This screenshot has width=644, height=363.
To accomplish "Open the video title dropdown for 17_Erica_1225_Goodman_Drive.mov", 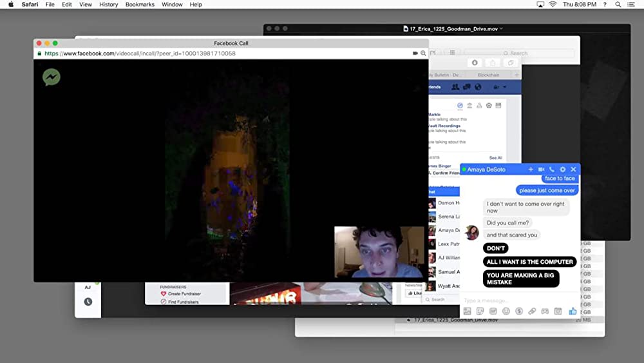I will click(x=501, y=28).
